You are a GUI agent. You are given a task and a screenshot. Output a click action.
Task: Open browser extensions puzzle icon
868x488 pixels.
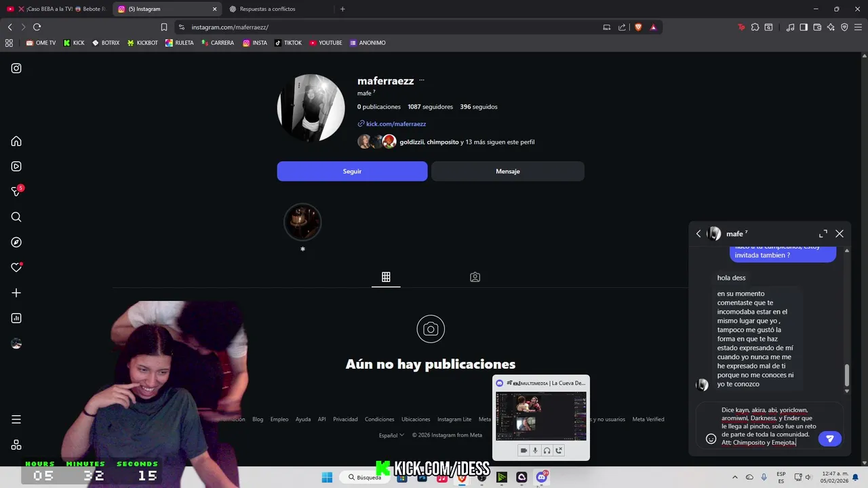pyautogui.click(x=755, y=27)
